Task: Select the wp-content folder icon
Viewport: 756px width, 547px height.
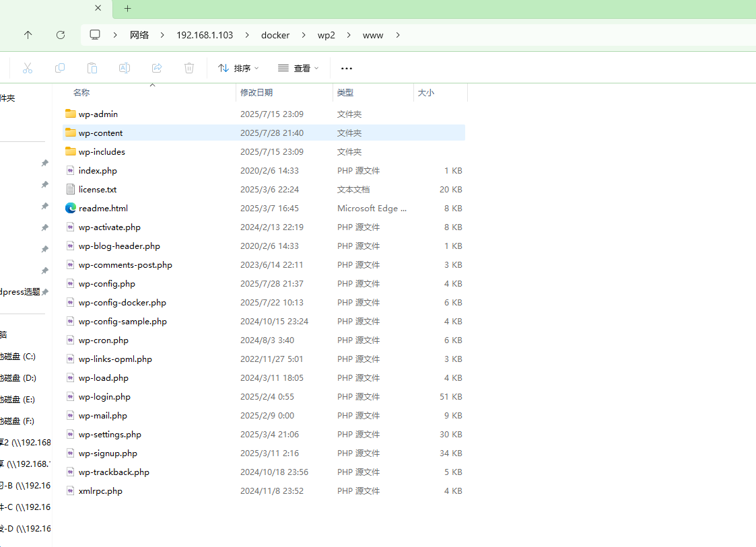Action: pos(71,133)
